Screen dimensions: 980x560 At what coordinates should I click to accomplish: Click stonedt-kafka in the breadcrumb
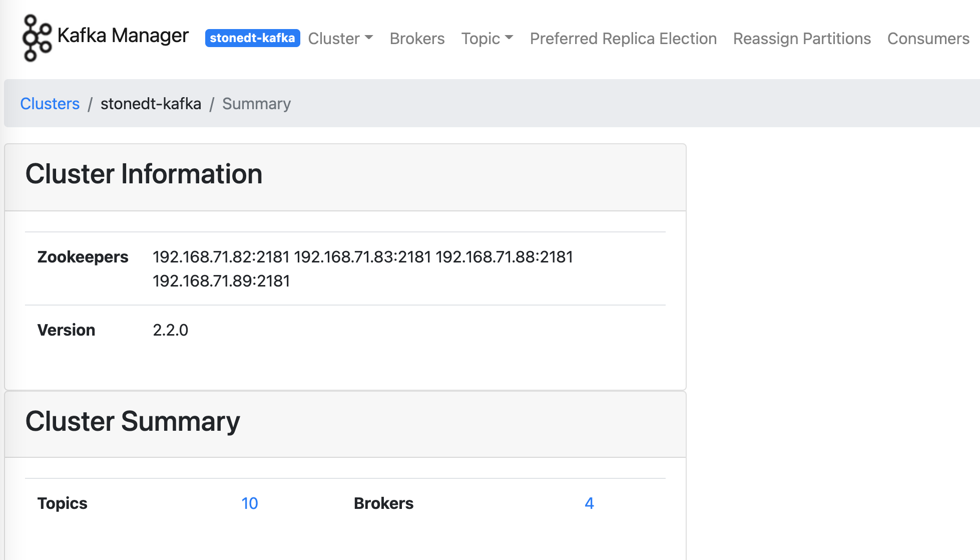click(151, 103)
